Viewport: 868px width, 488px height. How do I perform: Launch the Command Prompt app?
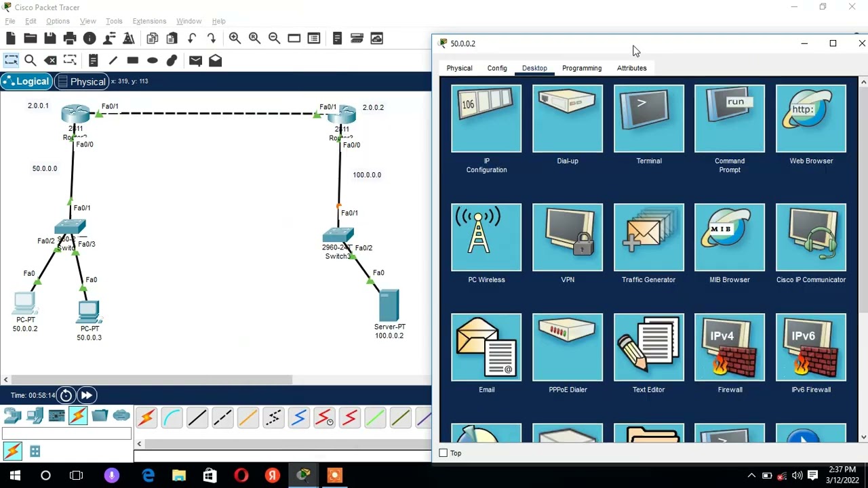pyautogui.click(x=730, y=119)
